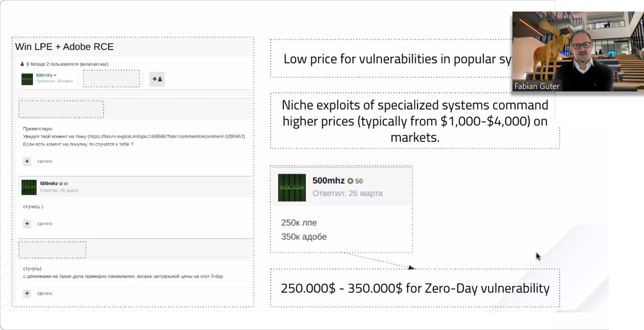This screenshot has width=644, height=330.
Task: Click the "Fabian Guter" name label
Action: point(537,86)
